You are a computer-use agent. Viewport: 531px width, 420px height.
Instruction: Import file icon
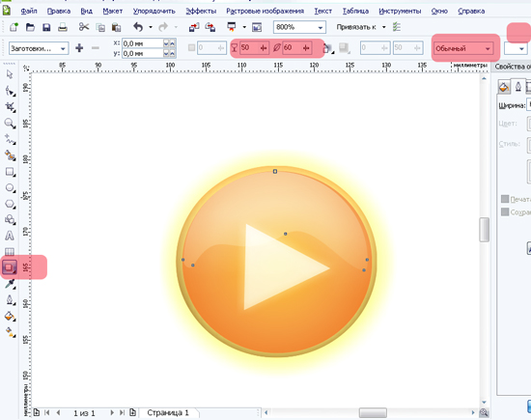tap(194, 27)
